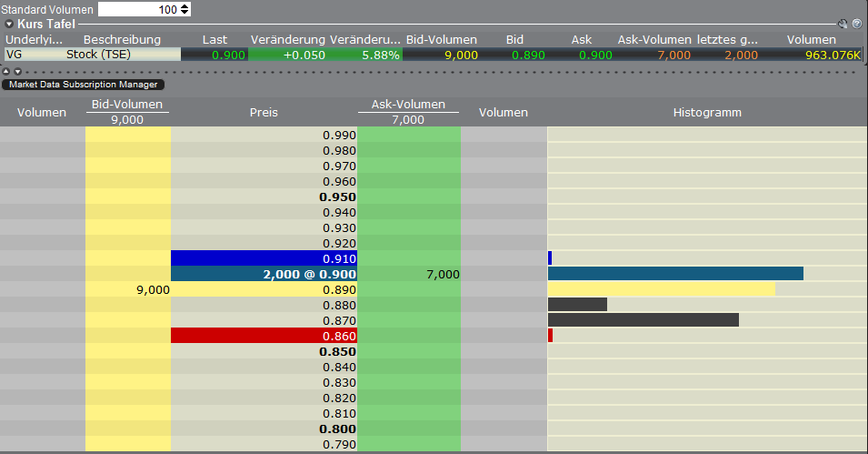Click the 0.870 price level
Viewport: 868px width, 454px height.
point(339,320)
